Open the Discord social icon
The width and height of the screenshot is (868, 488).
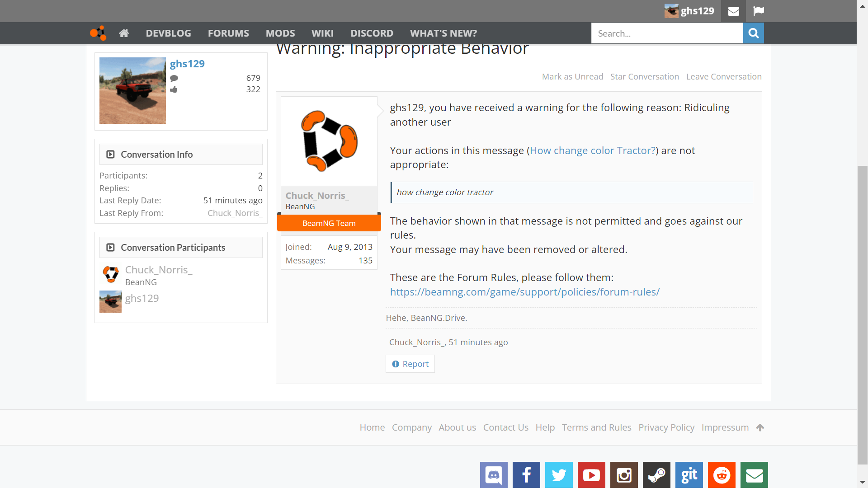494,475
